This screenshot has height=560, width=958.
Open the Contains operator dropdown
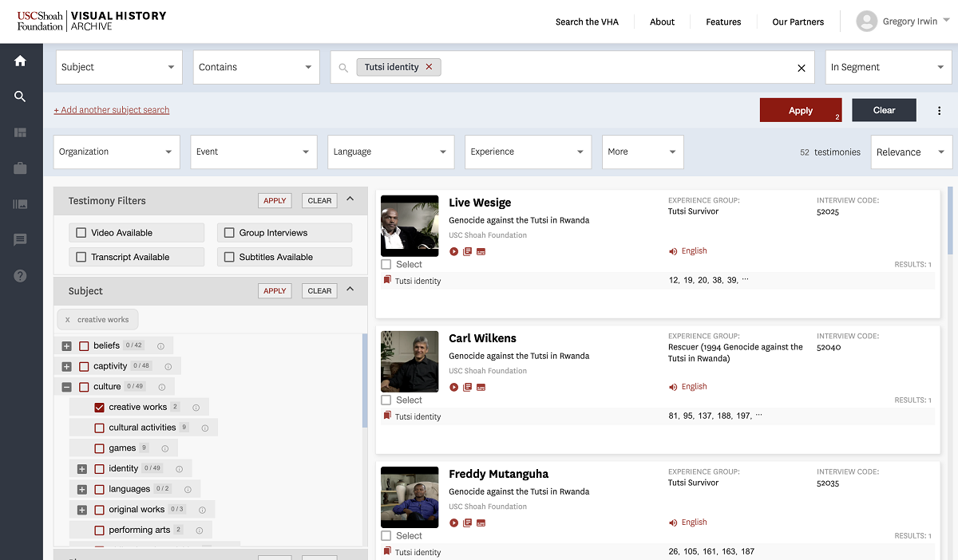(x=256, y=67)
